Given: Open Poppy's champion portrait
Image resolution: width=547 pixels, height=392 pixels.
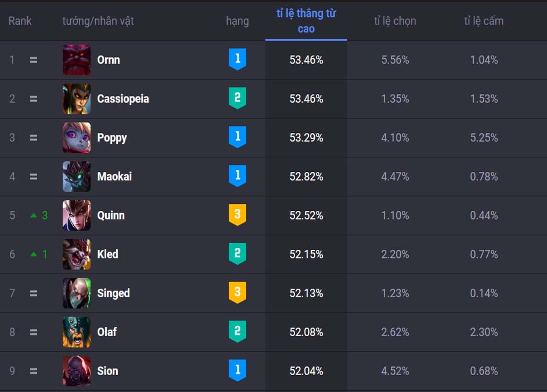Looking at the screenshot, I should (77, 138).
